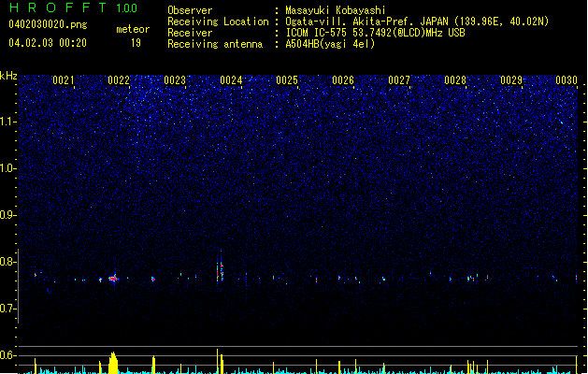Click the meteor count value 19
Image resolution: width=588 pixels, height=374 pixels.
click(136, 43)
